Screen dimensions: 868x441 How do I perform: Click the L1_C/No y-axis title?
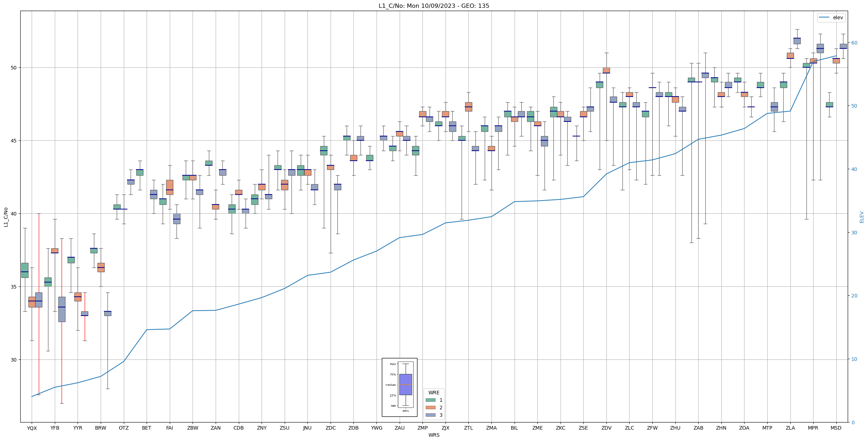point(6,217)
